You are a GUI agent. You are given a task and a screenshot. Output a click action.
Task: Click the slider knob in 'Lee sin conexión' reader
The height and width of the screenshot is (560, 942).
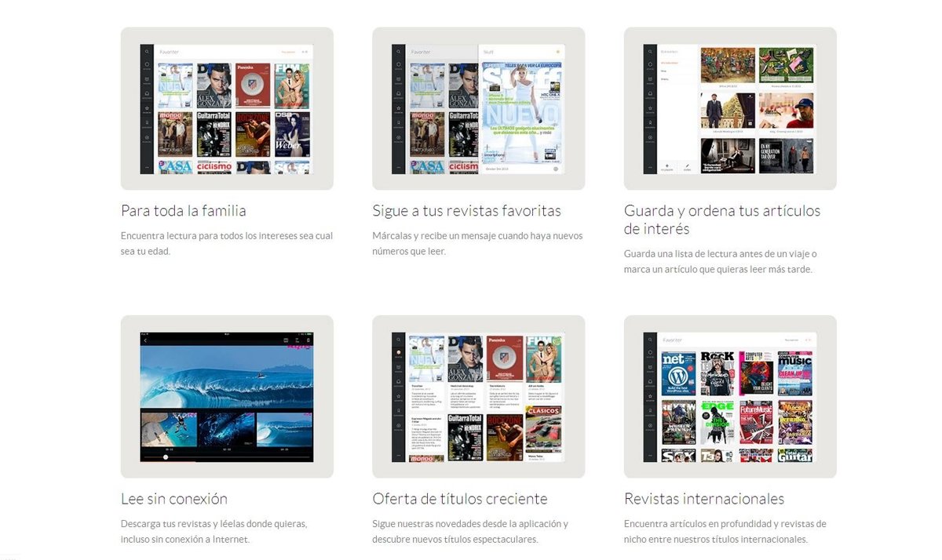click(166, 456)
